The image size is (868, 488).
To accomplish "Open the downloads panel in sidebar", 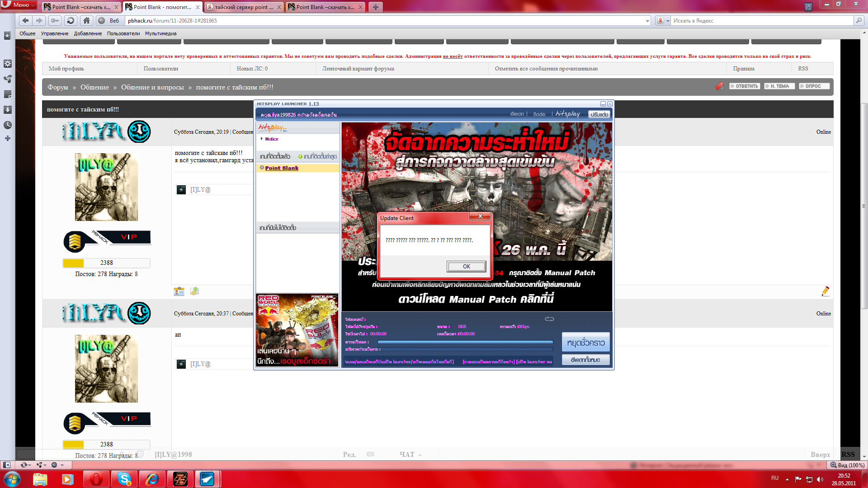I will [x=8, y=110].
